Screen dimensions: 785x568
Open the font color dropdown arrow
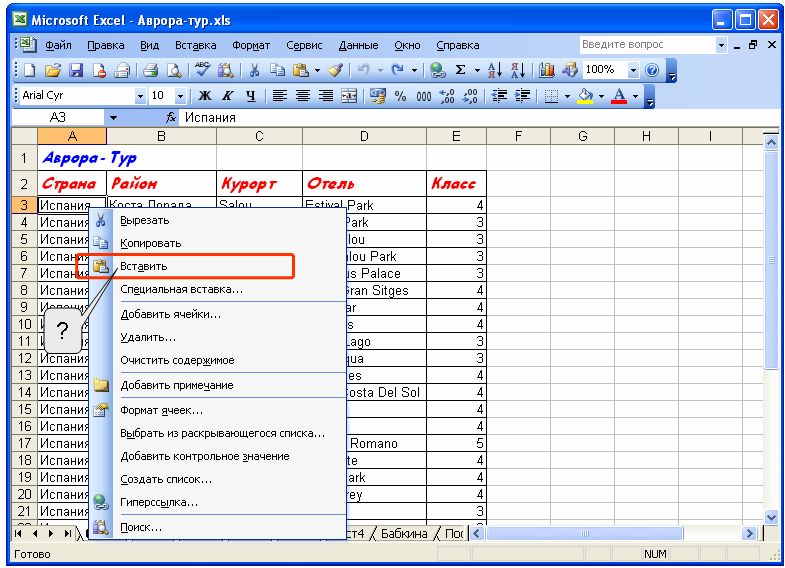pos(635,96)
